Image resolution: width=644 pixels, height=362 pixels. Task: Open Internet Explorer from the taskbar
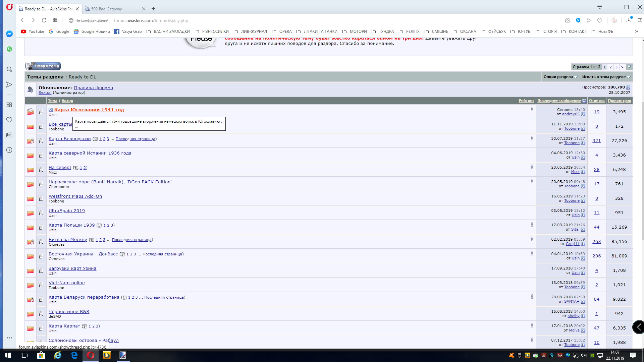click(58, 355)
